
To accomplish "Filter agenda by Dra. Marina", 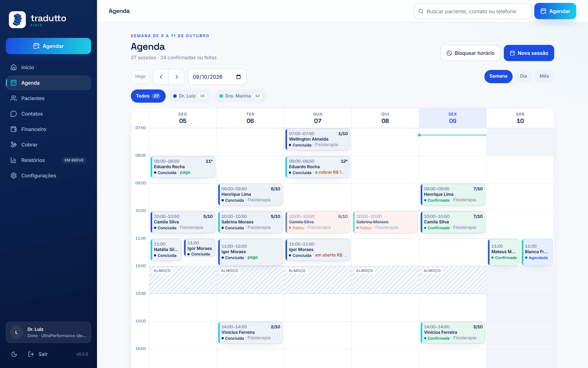I will click(x=240, y=96).
